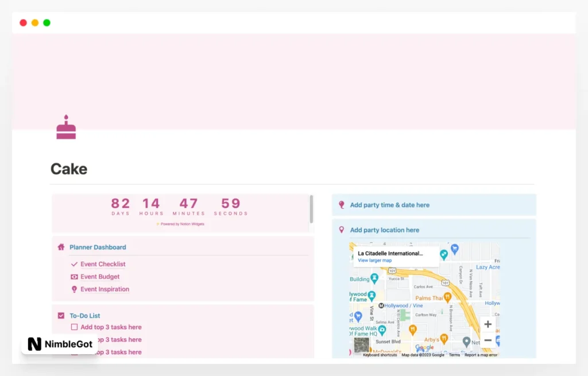Check the first 'Add top 3 tasks here' box
This screenshot has width=588, height=376.
[74, 327]
